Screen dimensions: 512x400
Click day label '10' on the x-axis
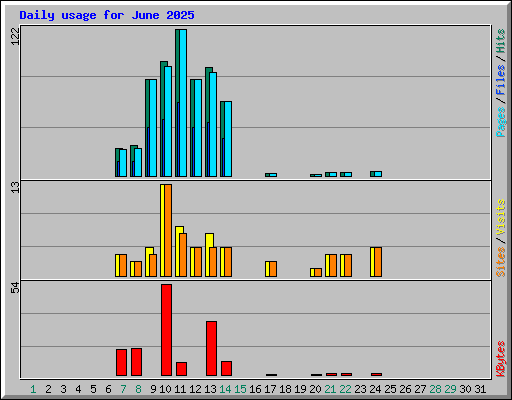165,389
